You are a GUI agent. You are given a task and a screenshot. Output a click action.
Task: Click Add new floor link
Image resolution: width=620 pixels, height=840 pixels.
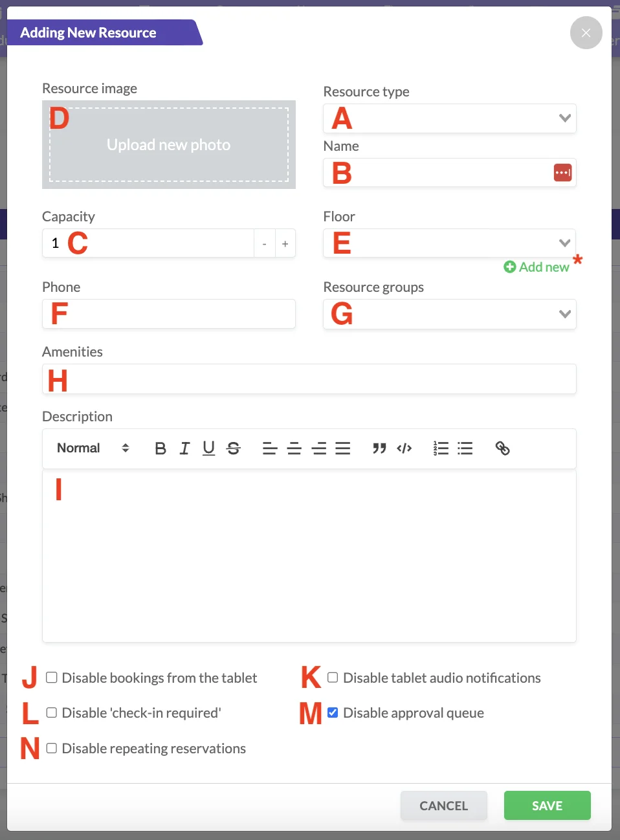click(x=537, y=267)
